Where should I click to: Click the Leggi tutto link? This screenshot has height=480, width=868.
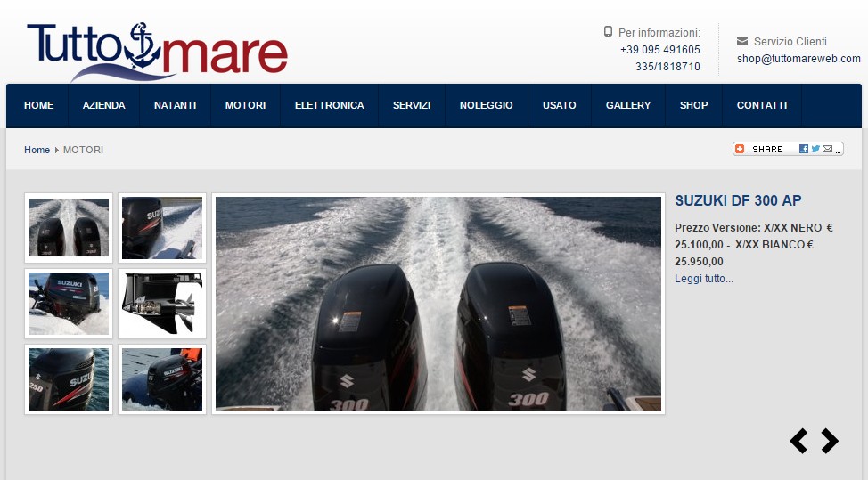coord(704,279)
